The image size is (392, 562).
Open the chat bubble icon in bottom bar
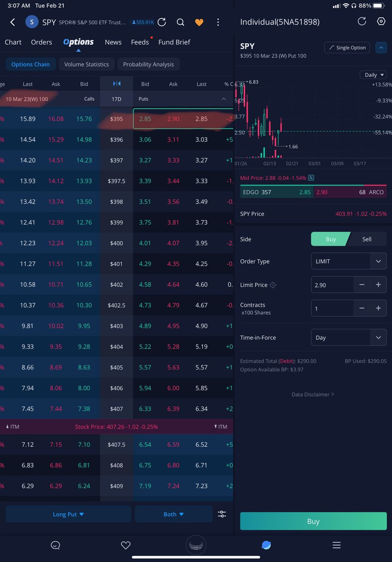[56, 545]
